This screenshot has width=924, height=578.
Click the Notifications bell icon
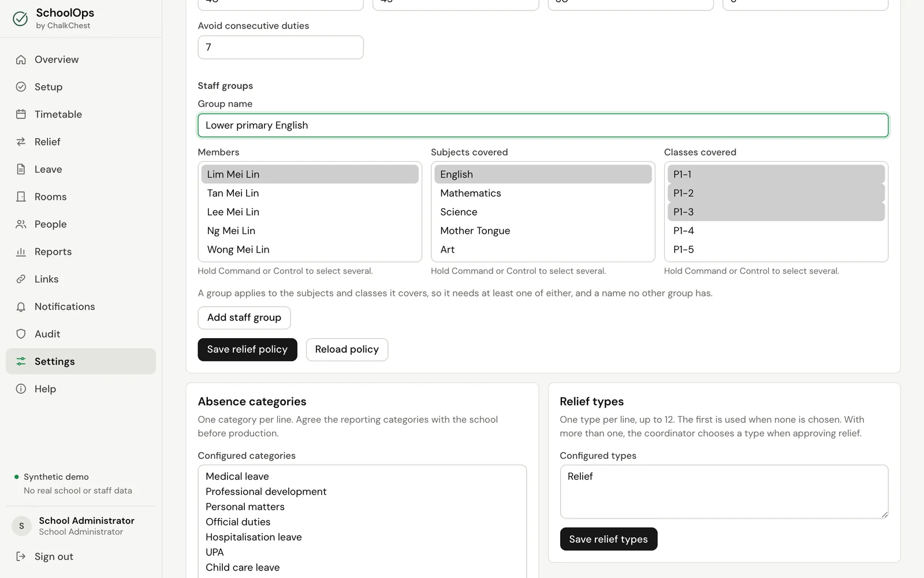coord(21,306)
